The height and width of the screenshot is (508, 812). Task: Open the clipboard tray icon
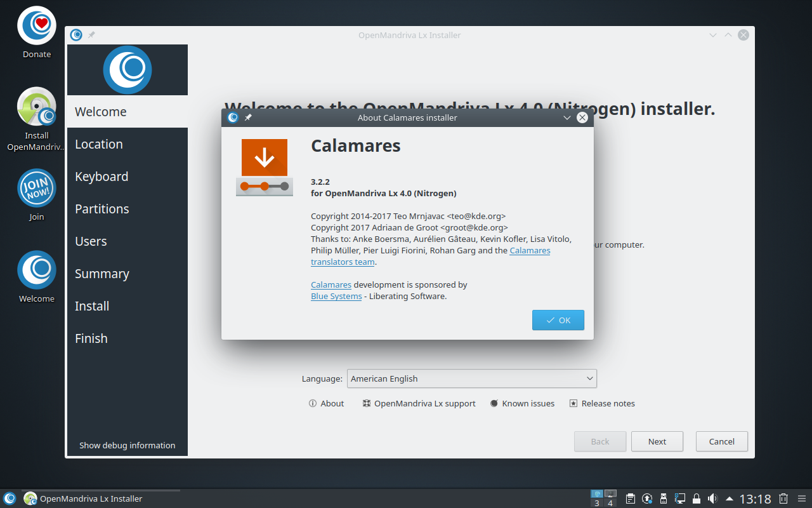coord(631,498)
